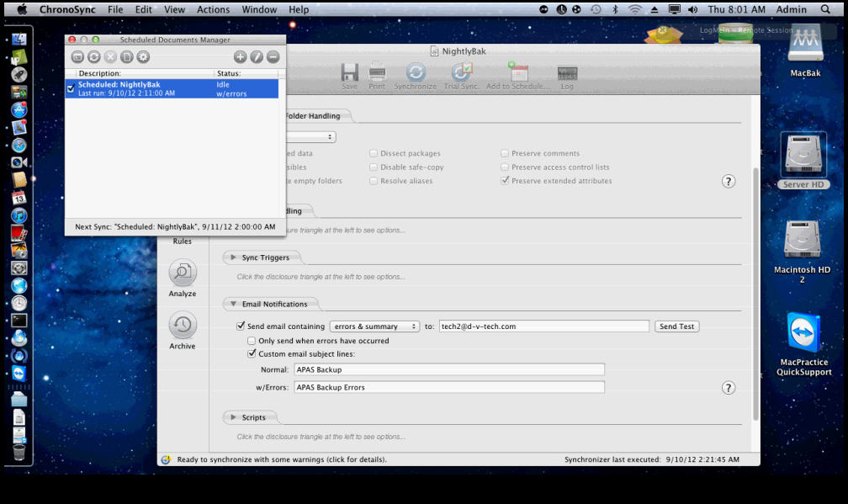The width and height of the screenshot is (848, 504).
Task: Enable the Resolve aliases checkbox
Action: 374,181
